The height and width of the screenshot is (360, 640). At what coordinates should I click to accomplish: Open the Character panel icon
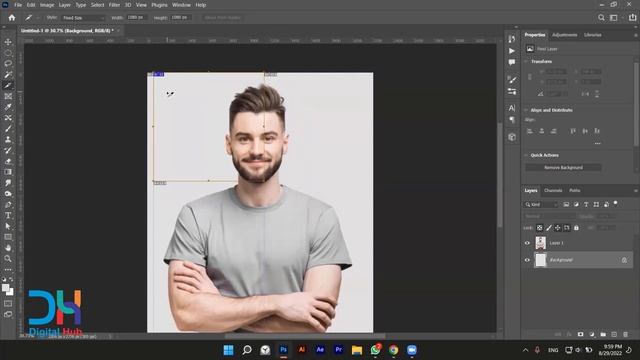click(512, 108)
